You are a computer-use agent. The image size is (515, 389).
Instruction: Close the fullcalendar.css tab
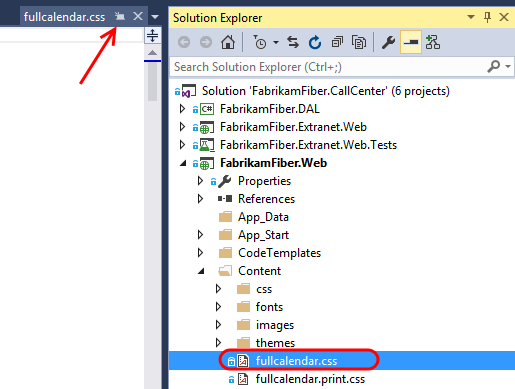(138, 16)
